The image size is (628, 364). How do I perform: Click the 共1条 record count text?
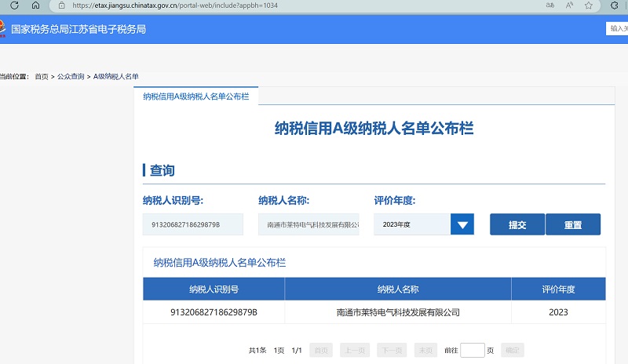257,351
